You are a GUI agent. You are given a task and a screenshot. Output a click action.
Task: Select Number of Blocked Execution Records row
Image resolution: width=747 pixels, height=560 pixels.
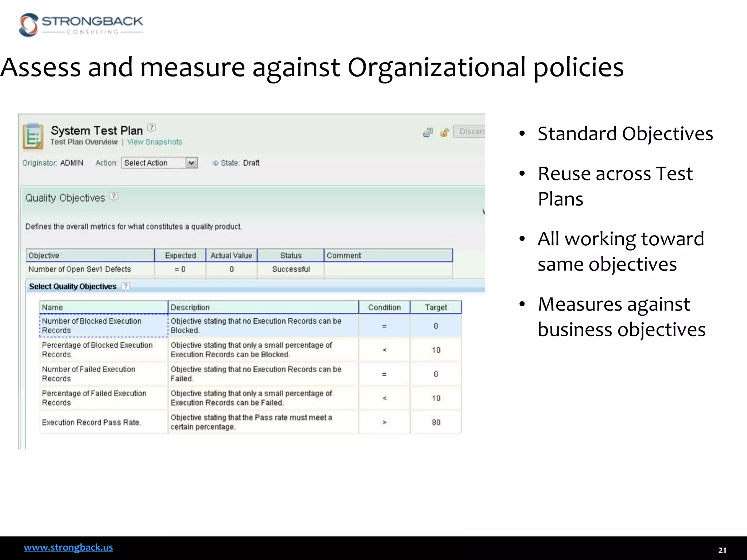click(x=251, y=326)
